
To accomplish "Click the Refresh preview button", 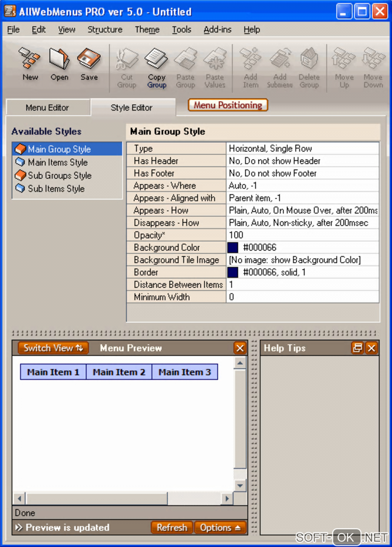I will point(172,527).
